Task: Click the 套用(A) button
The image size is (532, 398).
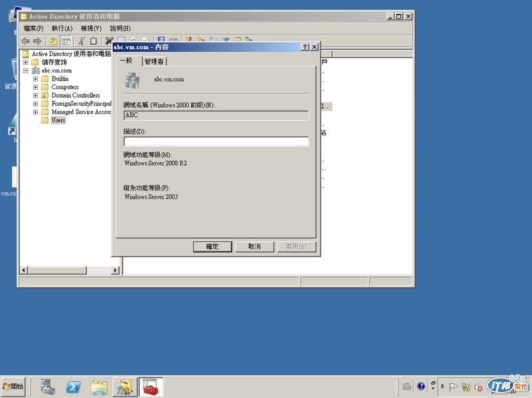Action: [297, 247]
